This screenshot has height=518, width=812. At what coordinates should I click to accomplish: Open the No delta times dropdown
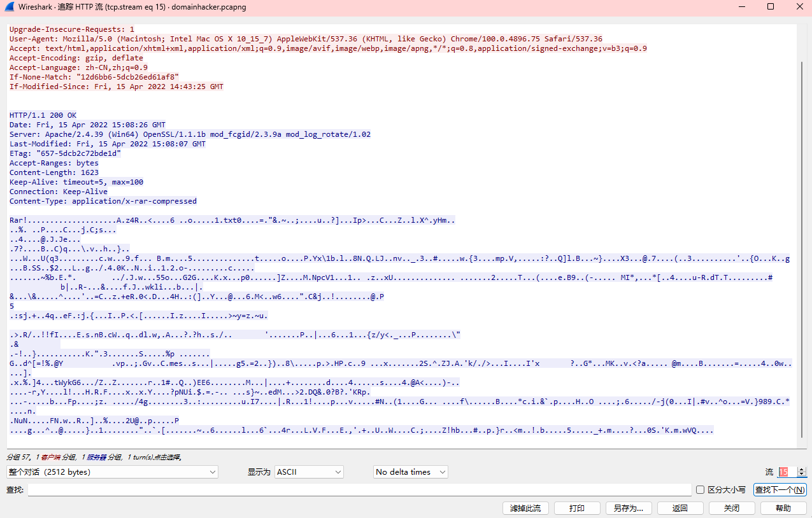click(411, 472)
